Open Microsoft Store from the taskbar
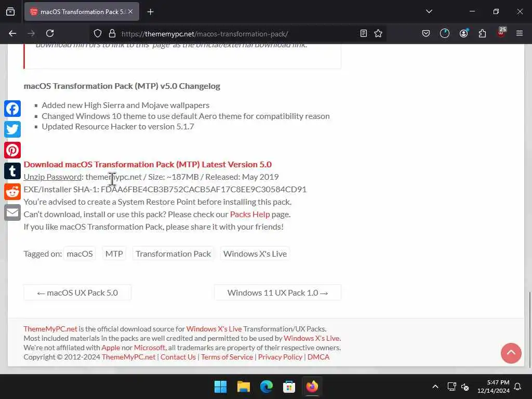The width and height of the screenshot is (532, 399). 289,387
